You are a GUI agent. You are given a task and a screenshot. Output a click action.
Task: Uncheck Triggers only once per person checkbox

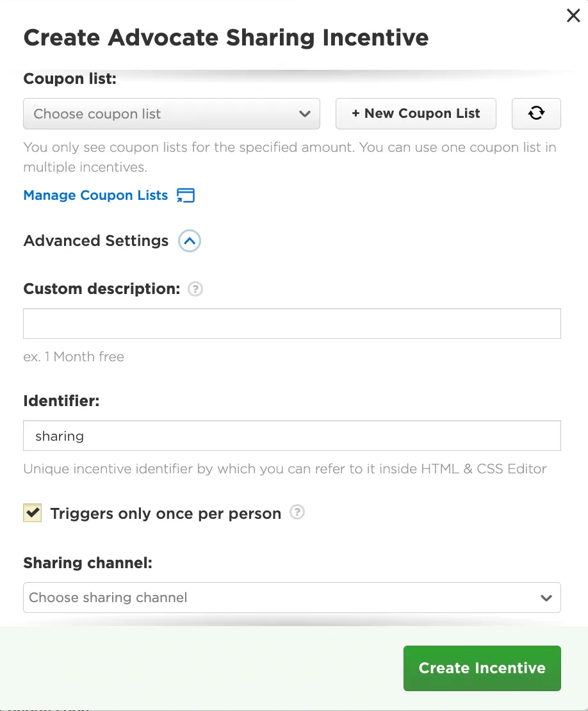coord(32,513)
